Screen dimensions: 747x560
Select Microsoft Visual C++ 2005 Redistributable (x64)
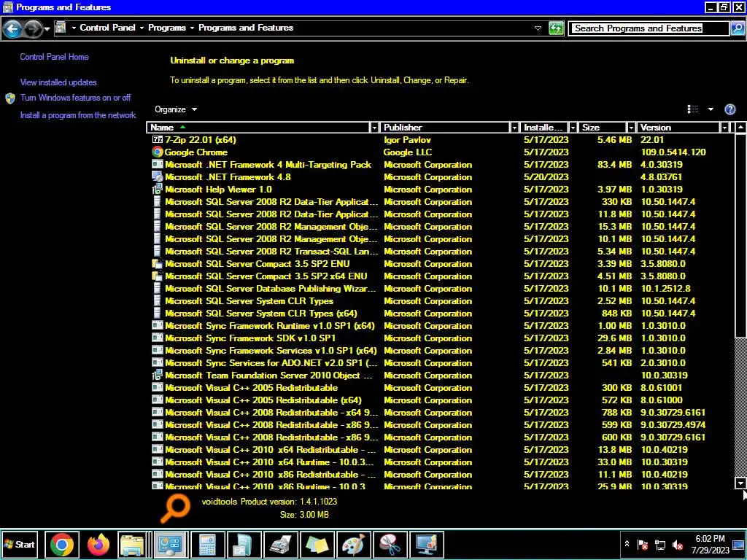coord(263,400)
